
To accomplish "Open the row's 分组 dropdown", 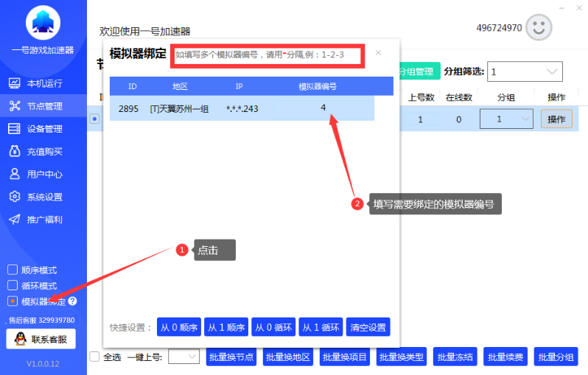I will tap(506, 119).
